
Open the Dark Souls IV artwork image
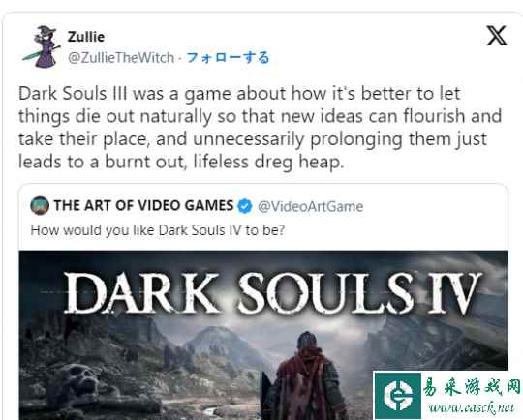point(263,335)
